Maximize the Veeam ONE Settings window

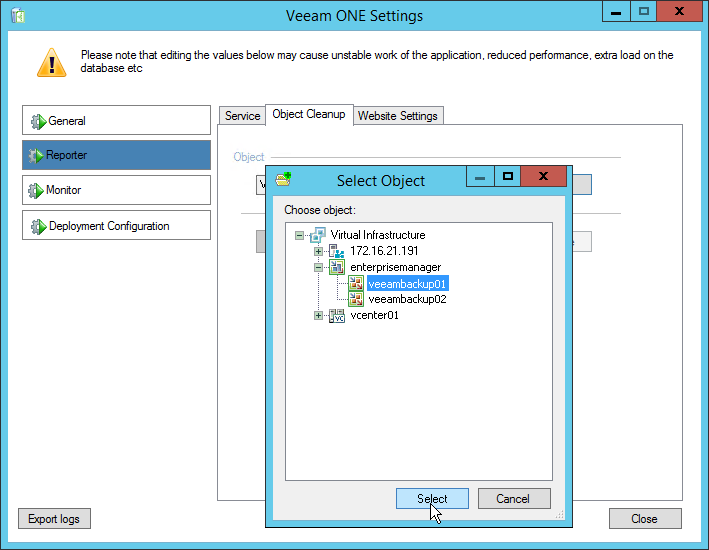(x=643, y=12)
